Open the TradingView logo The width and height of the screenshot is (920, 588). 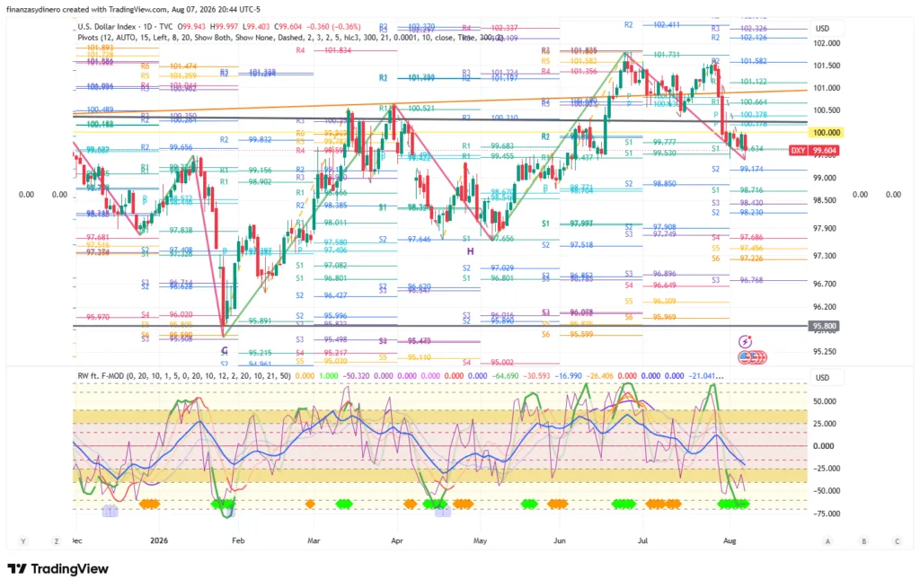(58, 568)
